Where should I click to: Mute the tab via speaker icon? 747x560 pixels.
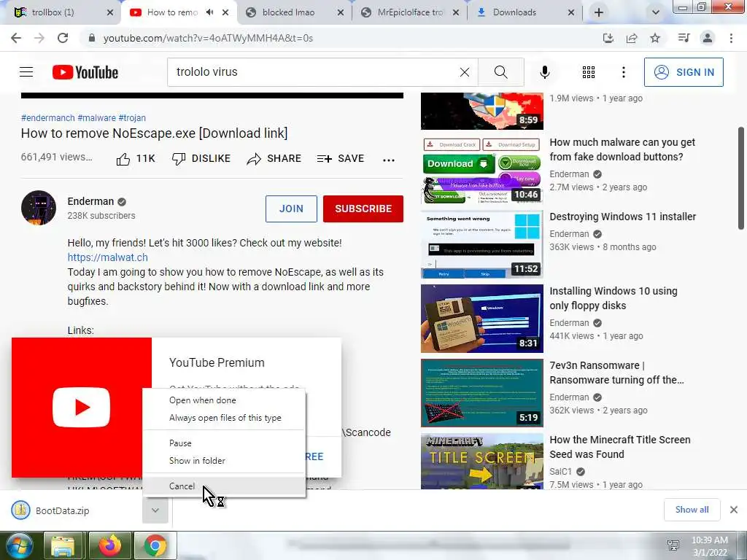coord(209,12)
